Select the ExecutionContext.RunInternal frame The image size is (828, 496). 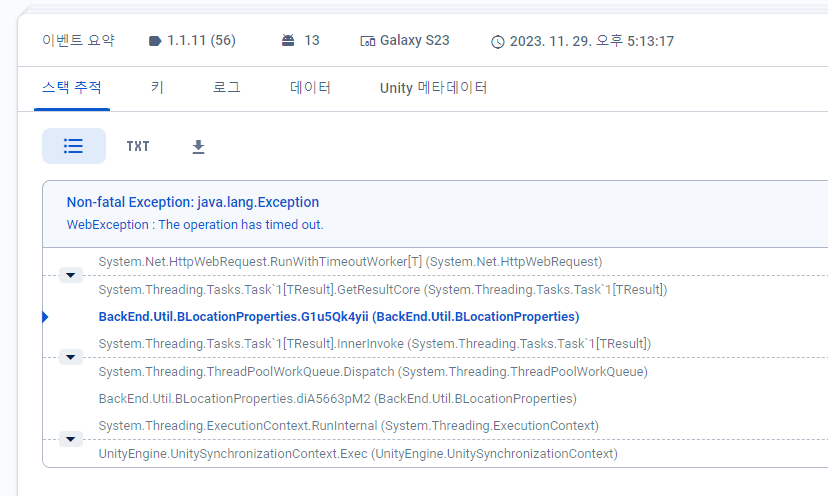tap(349, 426)
